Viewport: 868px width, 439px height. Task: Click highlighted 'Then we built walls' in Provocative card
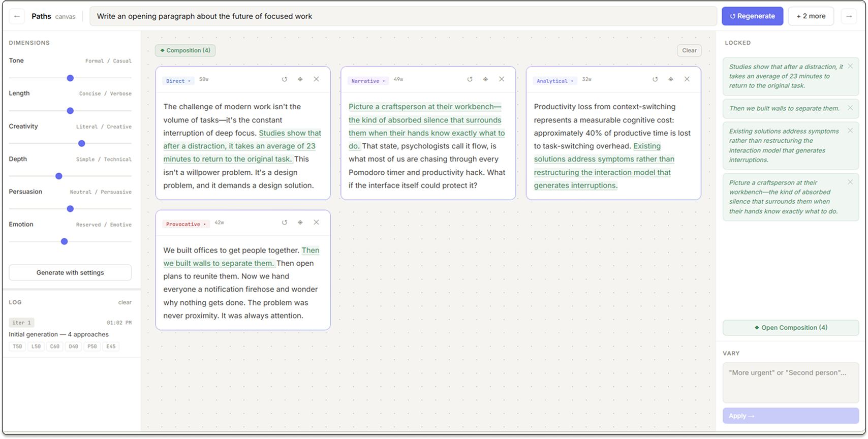click(x=241, y=257)
